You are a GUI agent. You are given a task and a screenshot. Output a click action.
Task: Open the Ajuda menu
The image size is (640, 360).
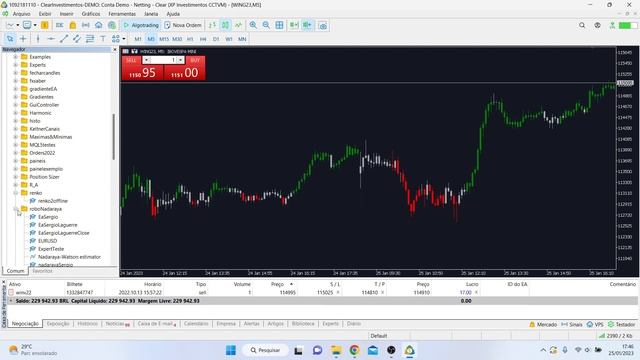pyautogui.click(x=173, y=14)
